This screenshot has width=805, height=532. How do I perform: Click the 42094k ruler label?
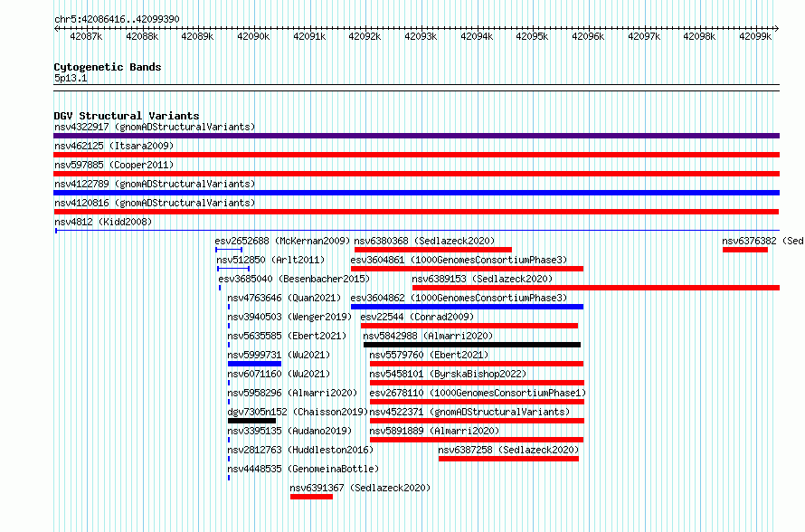coord(477,36)
